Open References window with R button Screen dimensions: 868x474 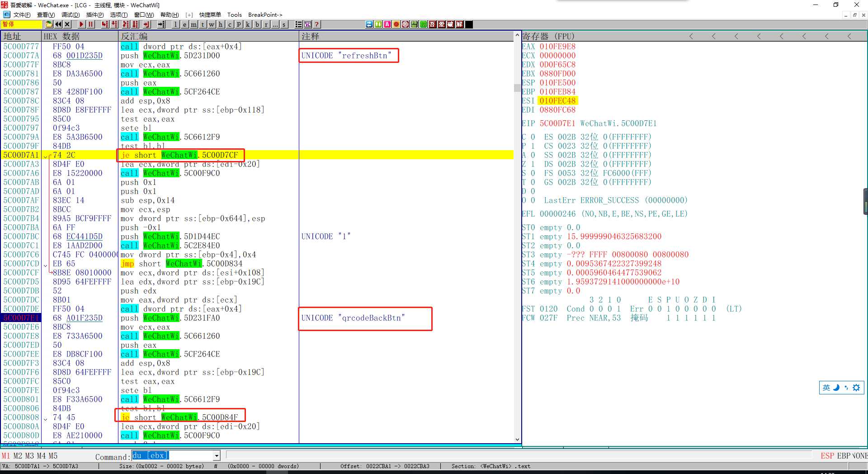pyautogui.click(x=266, y=24)
